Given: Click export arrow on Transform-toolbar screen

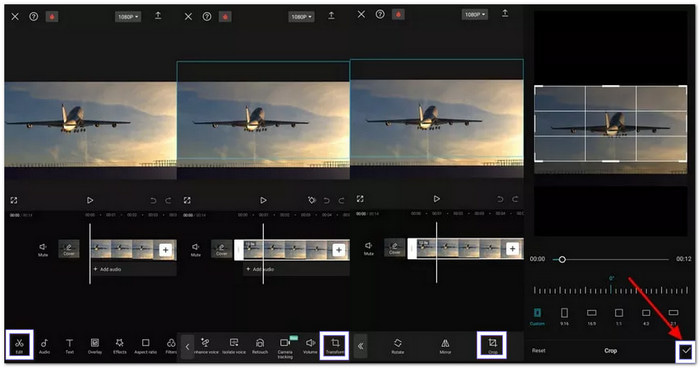Looking at the screenshot, I should pyautogui.click(x=331, y=16).
